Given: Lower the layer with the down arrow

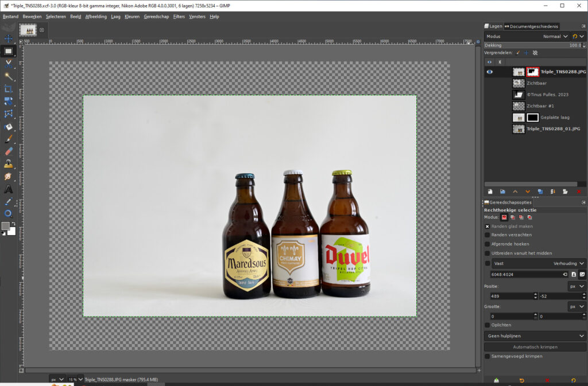Looking at the screenshot, I should pyautogui.click(x=528, y=192).
